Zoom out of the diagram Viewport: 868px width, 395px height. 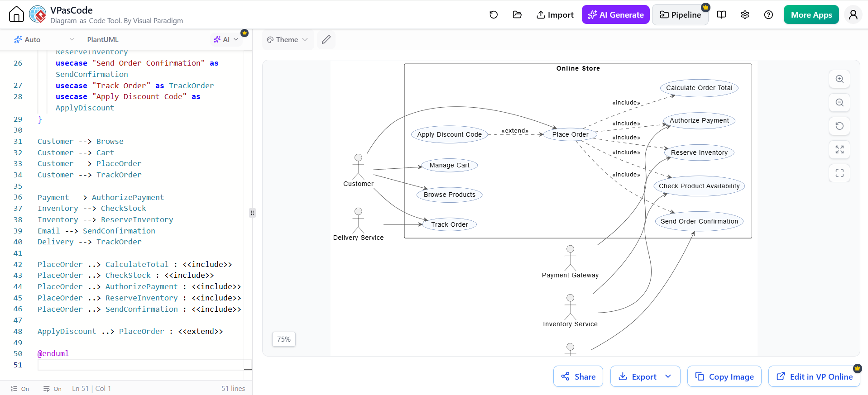coord(839,103)
